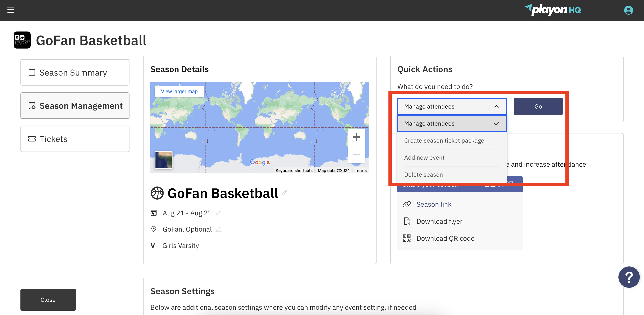Choose Add new event option
644x315 pixels.
pos(424,158)
